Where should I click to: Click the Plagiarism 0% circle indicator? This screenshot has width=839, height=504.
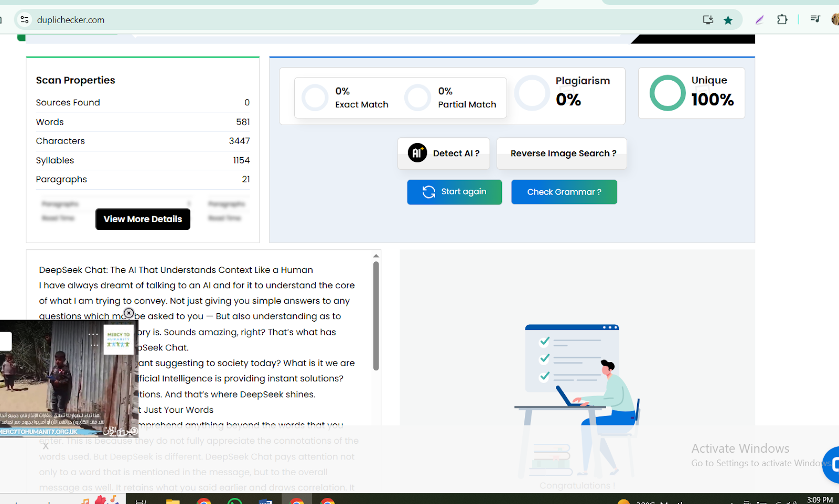point(532,93)
